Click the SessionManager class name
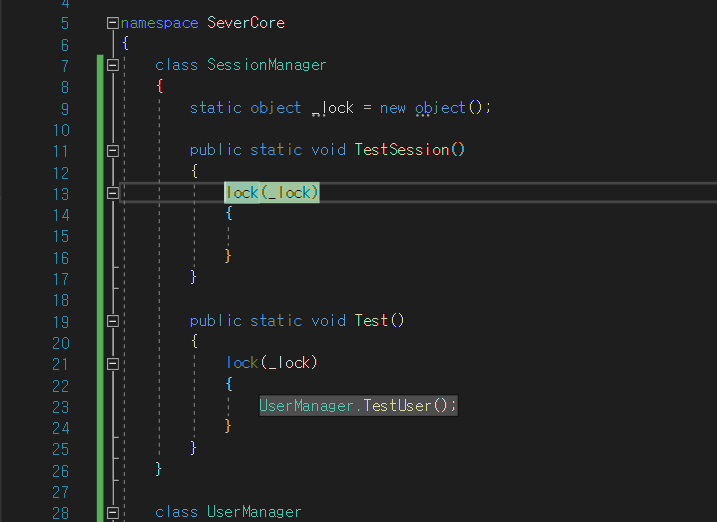This screenshot has height=522, width=717. click(267, 65)
